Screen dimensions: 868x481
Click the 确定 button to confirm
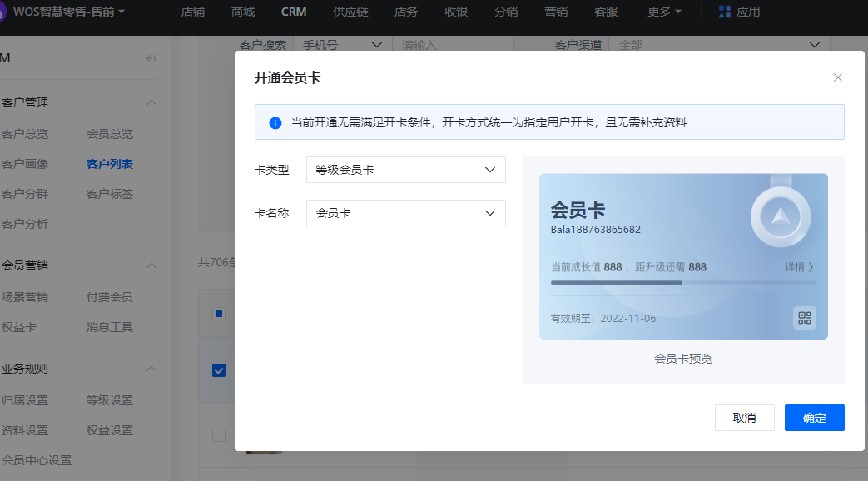pyautogui.click(x=814, y=418)
